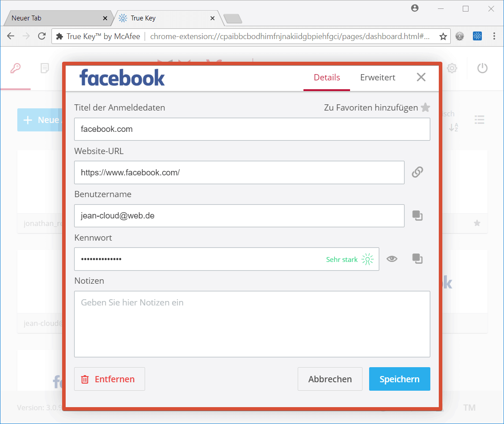
Task: Click the power sign-out icon
Action: tap(482, 68)
